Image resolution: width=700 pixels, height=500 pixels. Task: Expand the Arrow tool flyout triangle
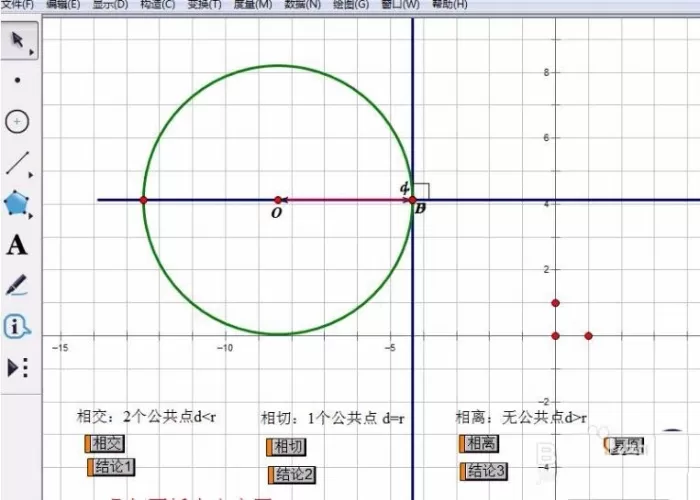(32, 52)
